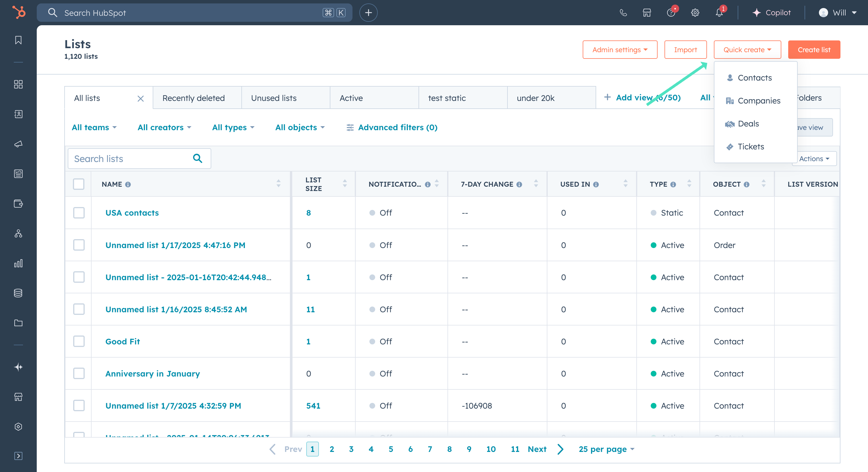Click the HubSpot sprocket logo

pyautogui.click(x=19, y=12)
